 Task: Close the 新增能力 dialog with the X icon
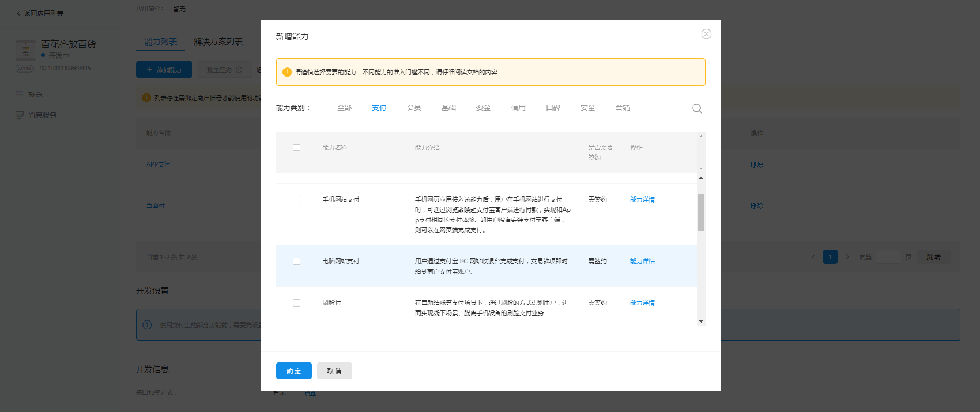(706, 34)
